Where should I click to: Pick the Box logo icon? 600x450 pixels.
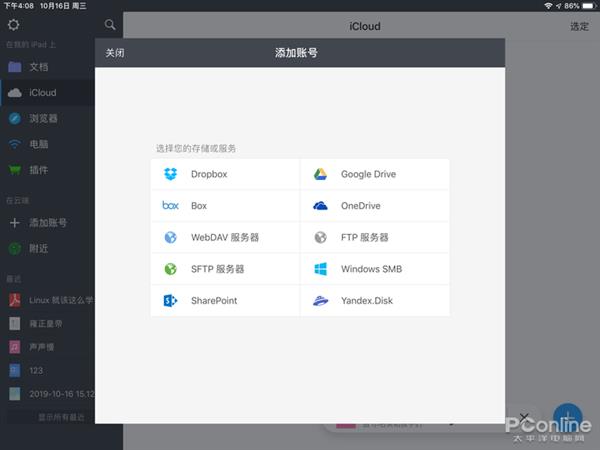[x=170, y=205]
